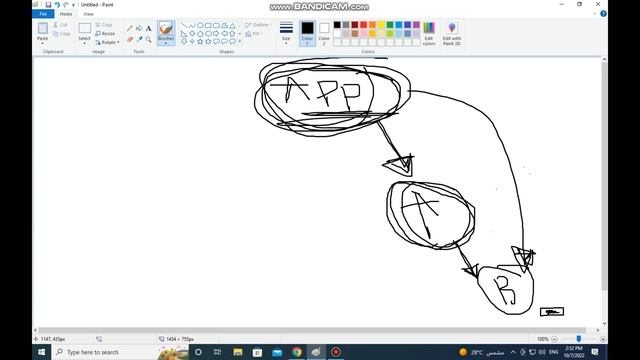Choose the Five-point star shape
Viewport: 640px width, 360px height.
(x=200, y=41)
